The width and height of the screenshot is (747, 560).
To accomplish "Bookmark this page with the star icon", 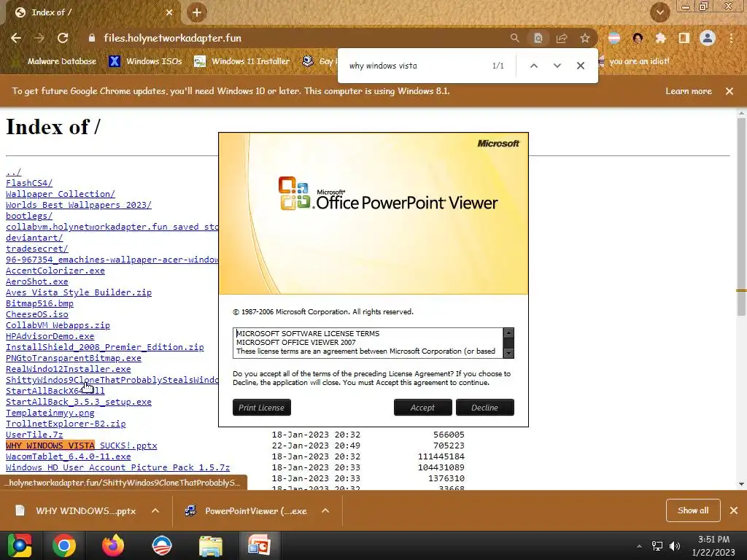I will [x=585, y=38].
